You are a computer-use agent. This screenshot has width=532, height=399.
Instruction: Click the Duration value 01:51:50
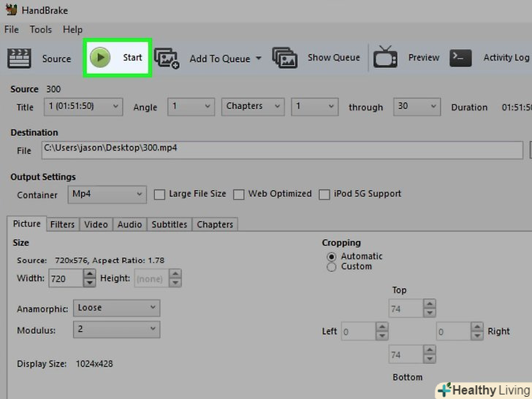click(x=517, y=107)
